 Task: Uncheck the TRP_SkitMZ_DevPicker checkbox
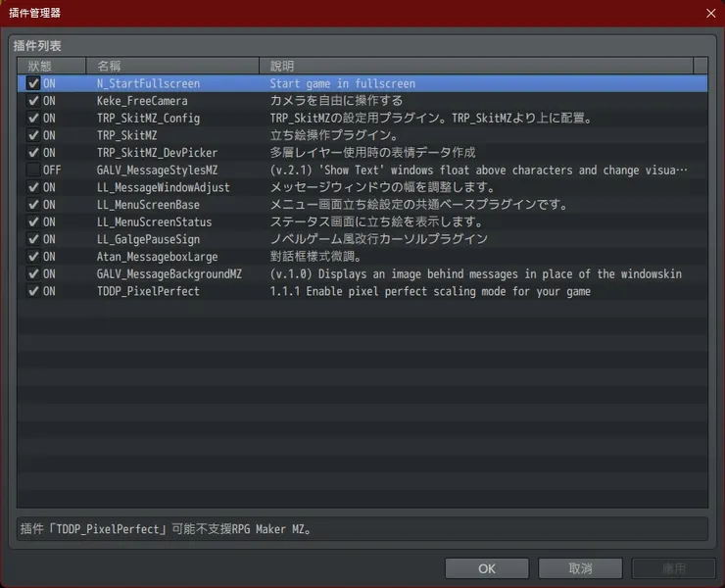pos(33,153)
